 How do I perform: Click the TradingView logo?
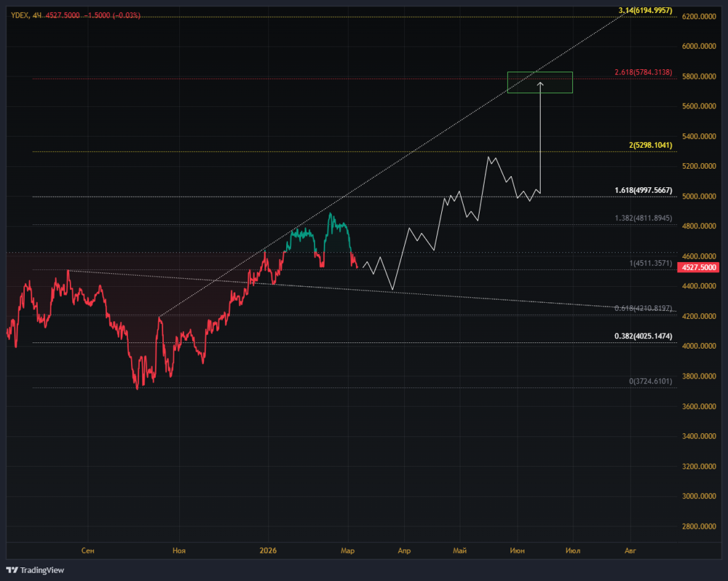coord(35,570)
